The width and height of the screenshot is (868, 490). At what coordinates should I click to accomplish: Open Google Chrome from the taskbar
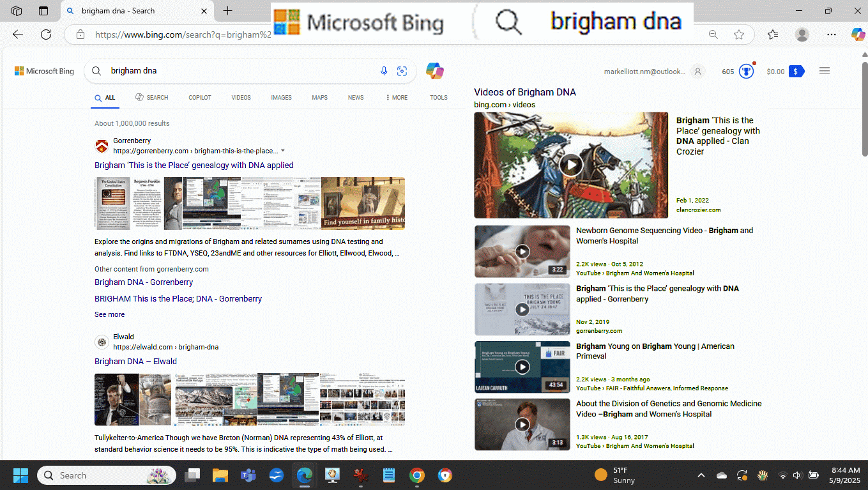[416, 475]
